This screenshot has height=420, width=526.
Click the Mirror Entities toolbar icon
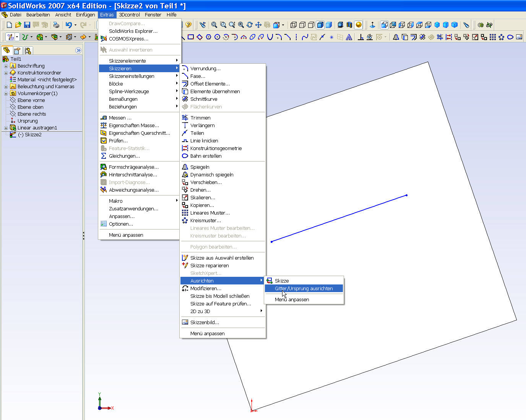(x=396, y=37)
